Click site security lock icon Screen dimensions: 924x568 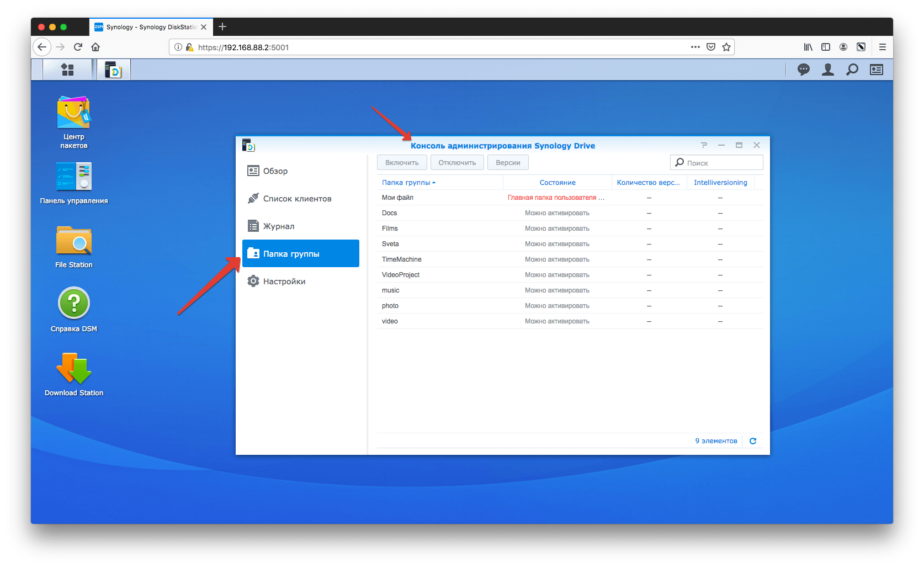click(x=189, y=47)
